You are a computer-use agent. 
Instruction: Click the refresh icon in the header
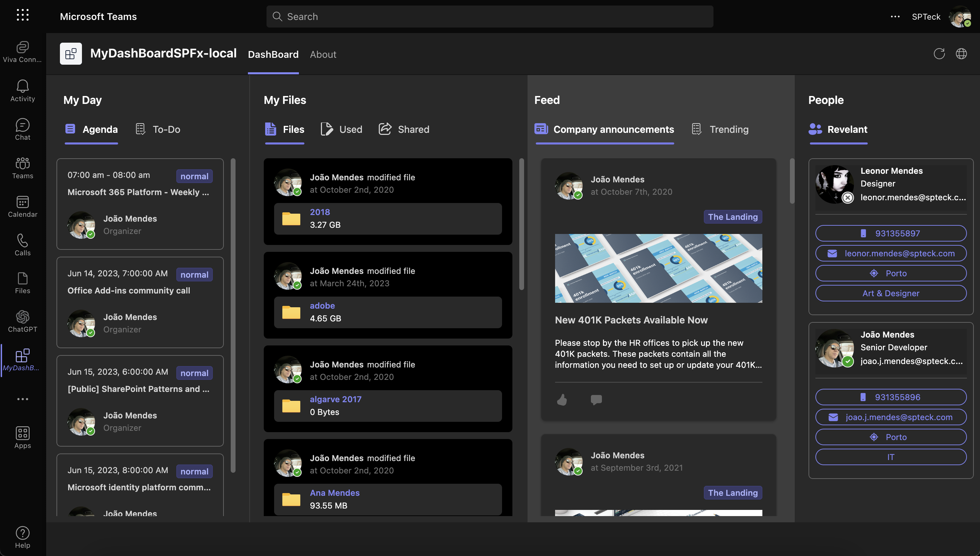[939, 54]
